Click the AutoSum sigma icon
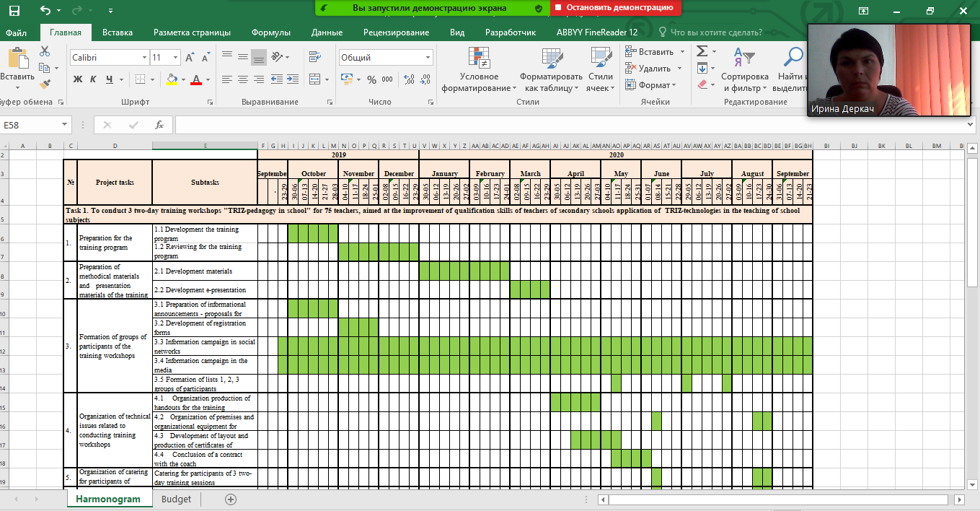The height and width of the screenshot is (511, 980). [702, 51]
